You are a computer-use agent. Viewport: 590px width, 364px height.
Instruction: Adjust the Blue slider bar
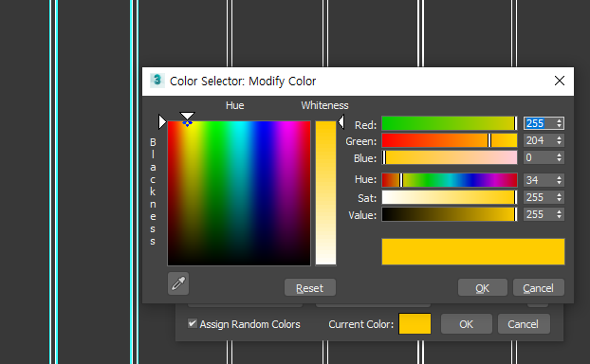click(450, 157)
